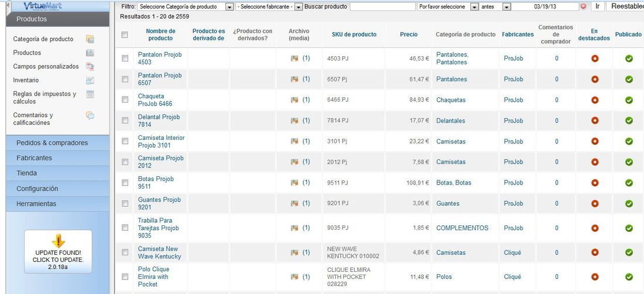This screenshot has width=644, height=294.
Task: Unpublish Chaqueta ProJob 6466 via green check
Action: (x=629, y=100)
